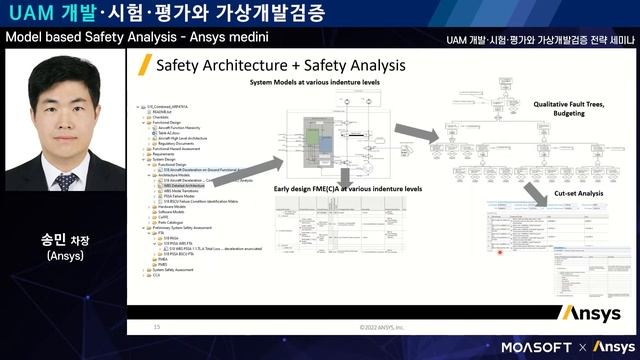Click the Architecture Models folder icon
The height and width of the screenshot is (360, 640).
155,175
